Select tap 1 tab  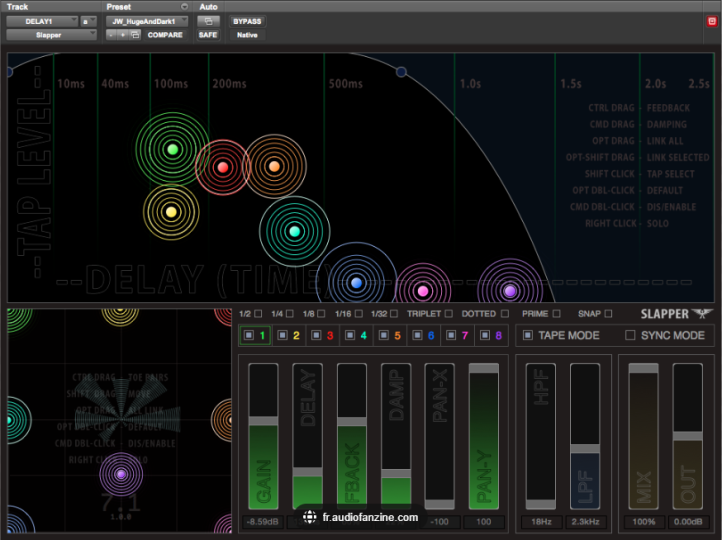[257, 336]
